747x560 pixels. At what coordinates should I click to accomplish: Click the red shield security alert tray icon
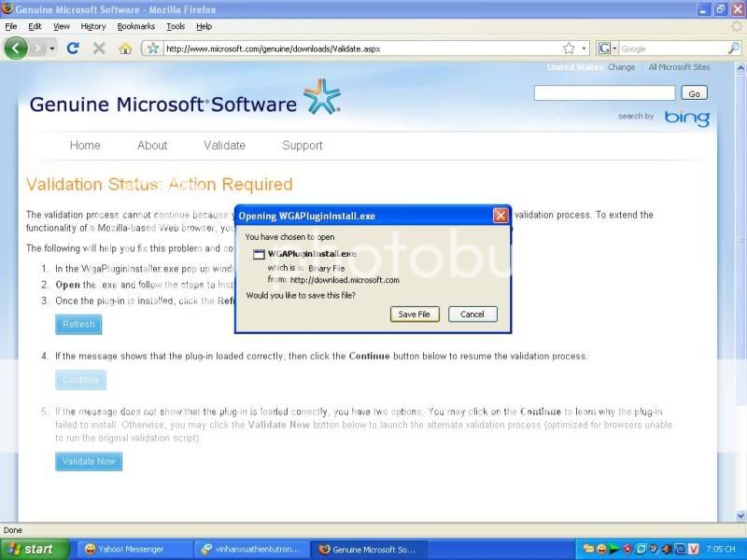pos(627,549)
